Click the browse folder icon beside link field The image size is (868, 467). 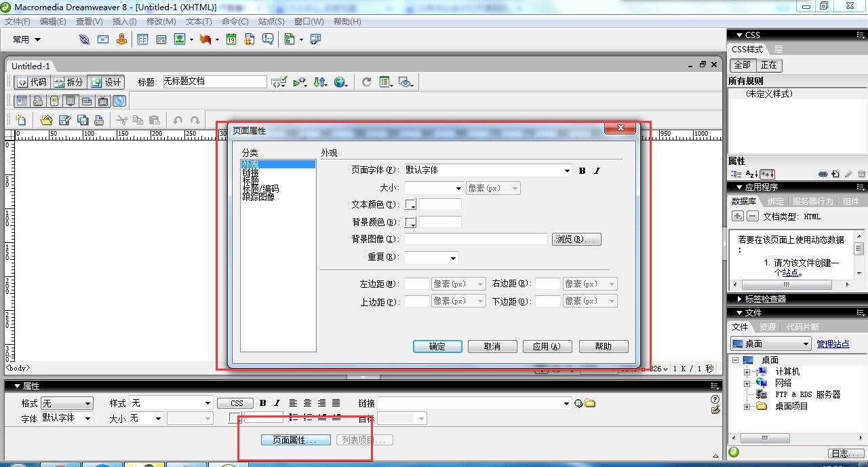[x=590, y=403]
